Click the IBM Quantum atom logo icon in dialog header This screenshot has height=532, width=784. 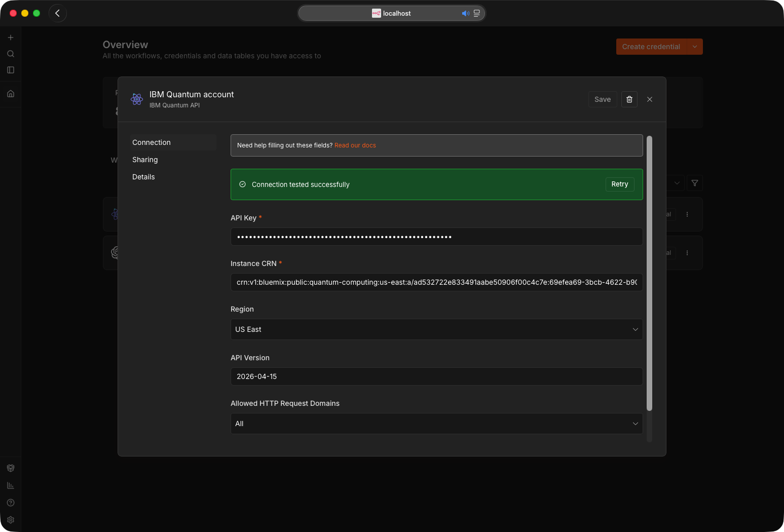point(137,99)
